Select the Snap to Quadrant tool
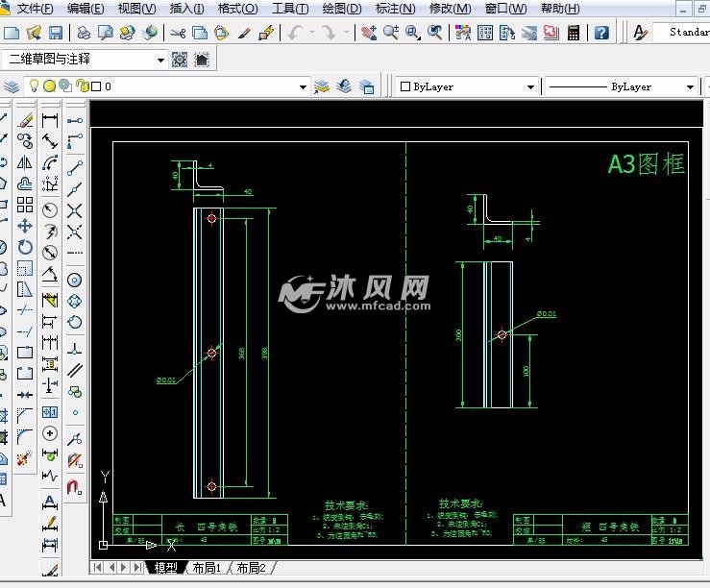This screenshot has height=588, width=710. (x=75, y=301)
